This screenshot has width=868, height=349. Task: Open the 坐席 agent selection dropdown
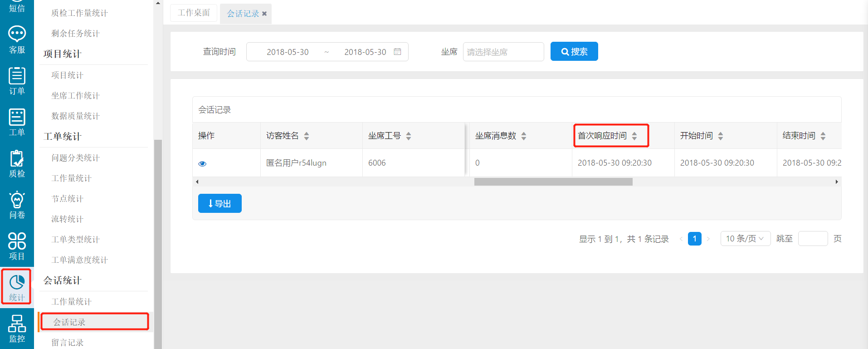[503, 52]
